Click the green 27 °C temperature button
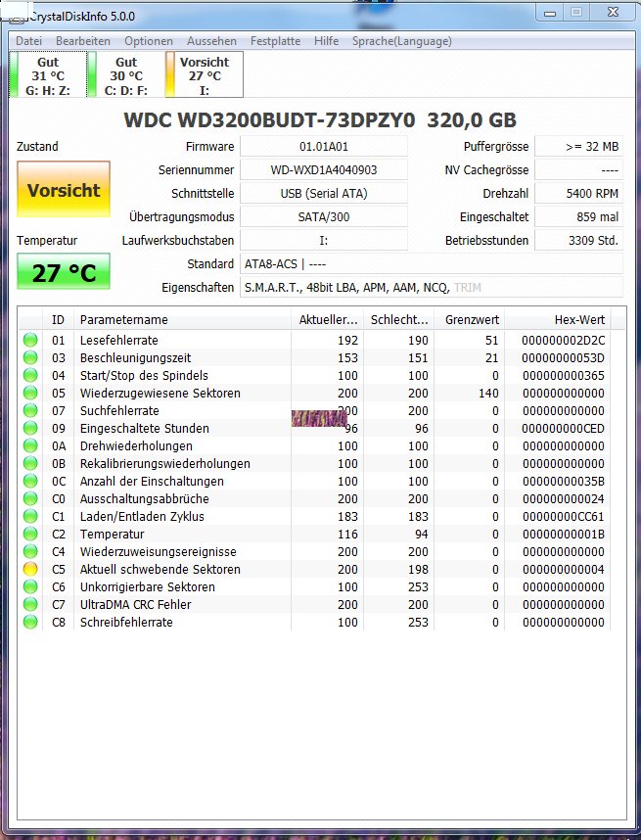This screenshot has width=641, height=840. [64, 272]
